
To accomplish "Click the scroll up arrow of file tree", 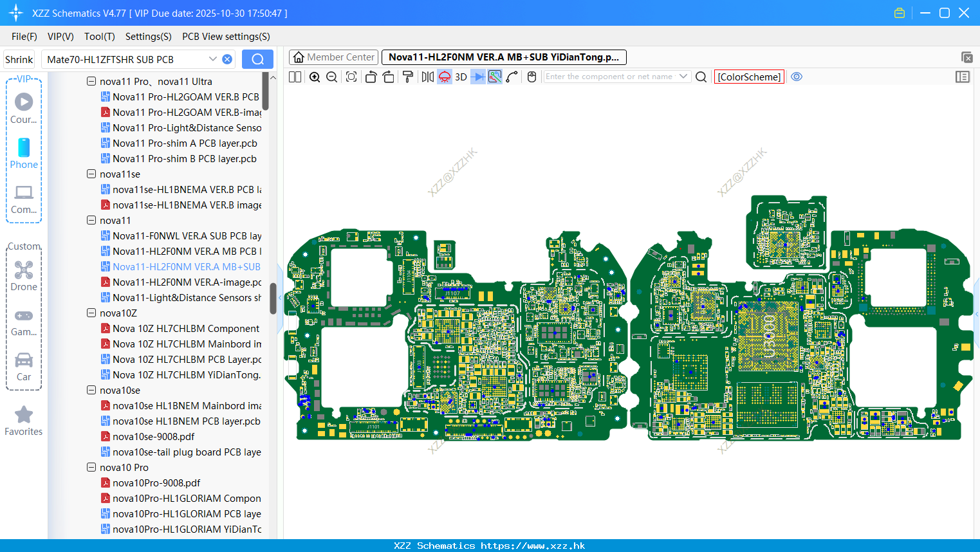I will coord(273,78).
